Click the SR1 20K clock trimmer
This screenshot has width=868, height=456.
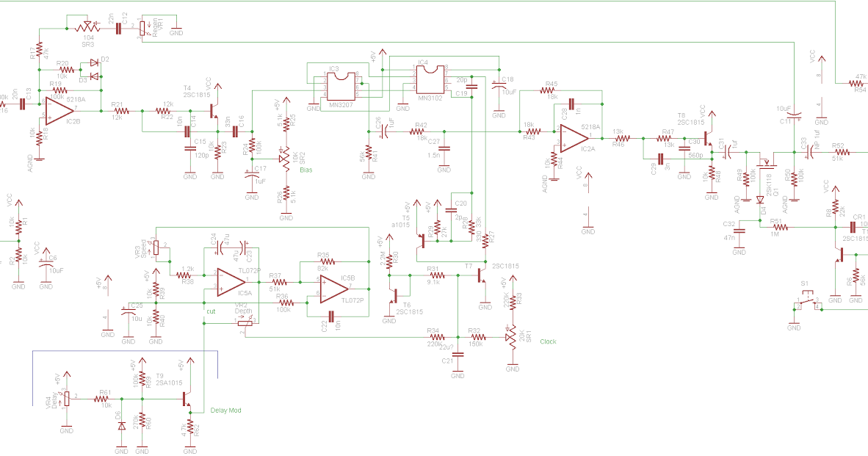[x=512, y=336]
